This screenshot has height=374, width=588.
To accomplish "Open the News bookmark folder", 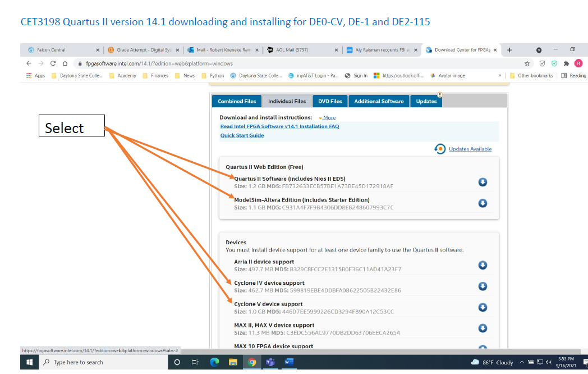I will coord(185,75).
